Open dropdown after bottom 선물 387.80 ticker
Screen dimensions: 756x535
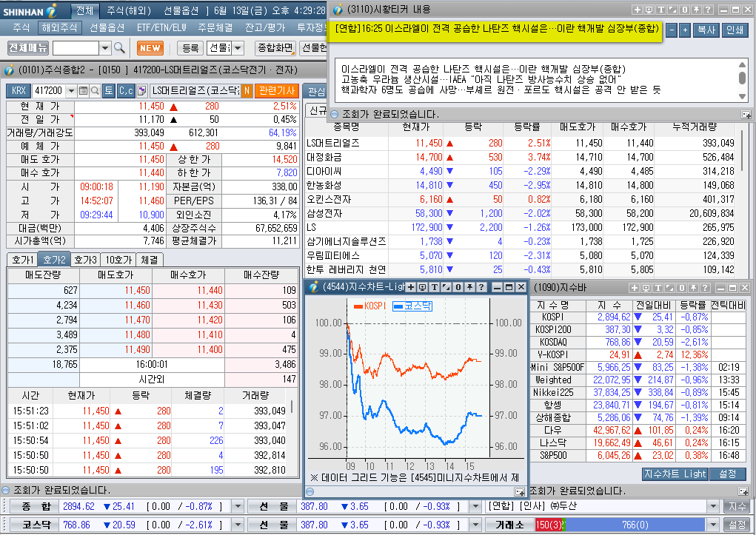(475, 525)
